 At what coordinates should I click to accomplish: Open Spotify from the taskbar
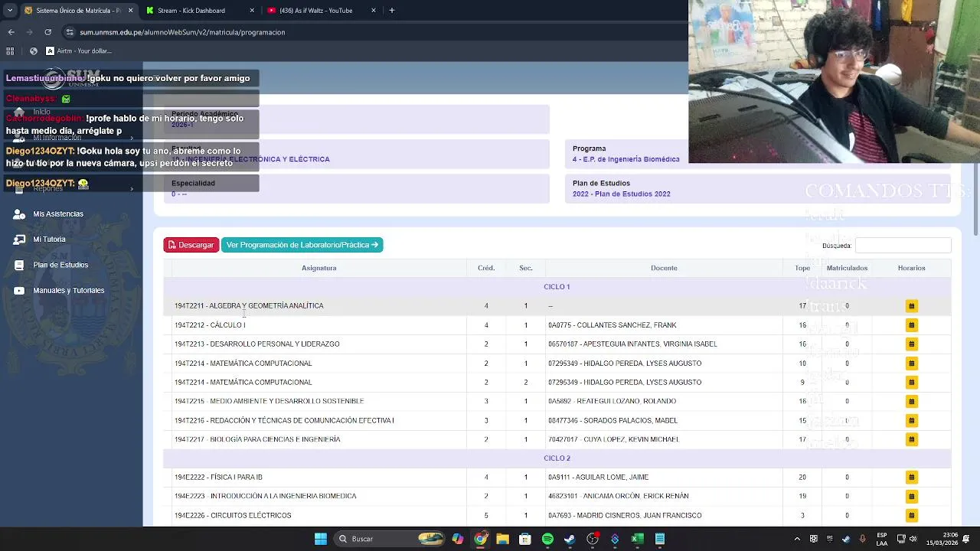pyautogui.click(x=547, y=539)
